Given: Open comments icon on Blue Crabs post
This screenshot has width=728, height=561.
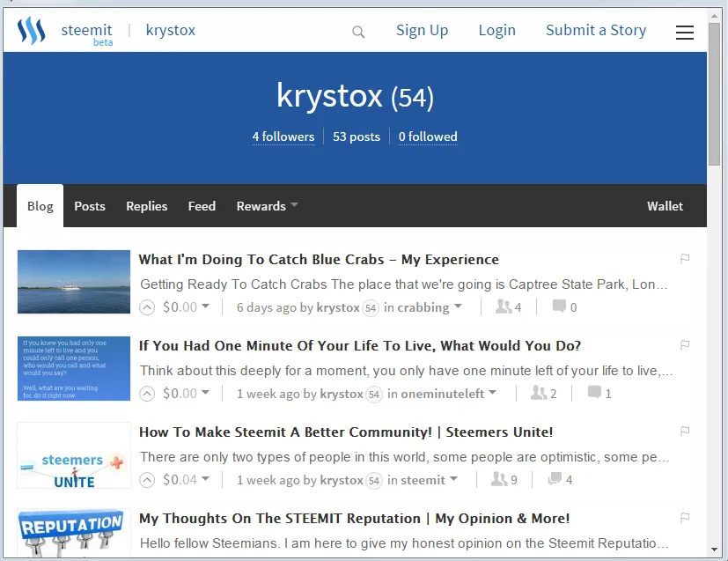Looking at the screenshot, I should pos(559,306).
